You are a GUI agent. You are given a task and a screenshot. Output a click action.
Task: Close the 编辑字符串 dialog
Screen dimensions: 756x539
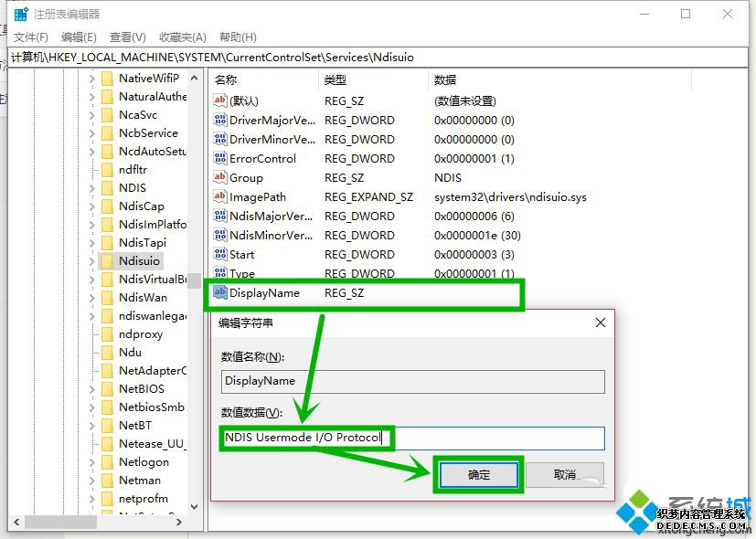[601, 322]
